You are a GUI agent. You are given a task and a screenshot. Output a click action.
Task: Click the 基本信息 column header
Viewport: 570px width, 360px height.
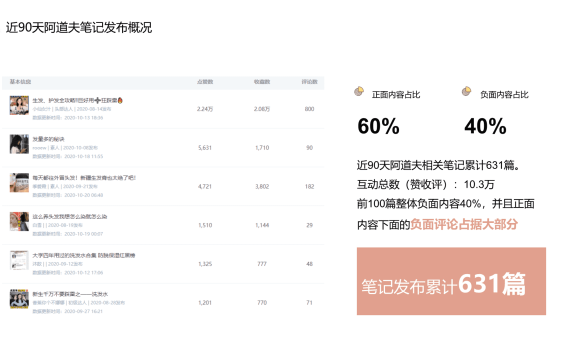pos(20,82)
